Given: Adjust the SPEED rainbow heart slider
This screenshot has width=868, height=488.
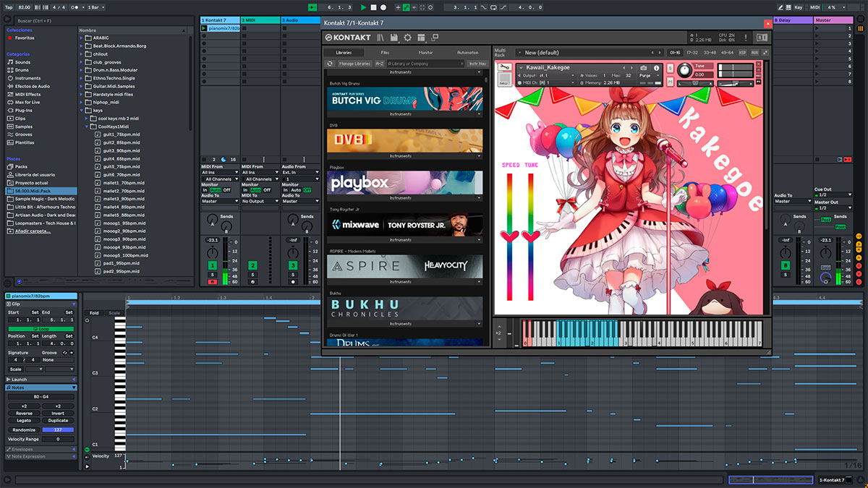Looking at the screenshot, I should 509,236.
